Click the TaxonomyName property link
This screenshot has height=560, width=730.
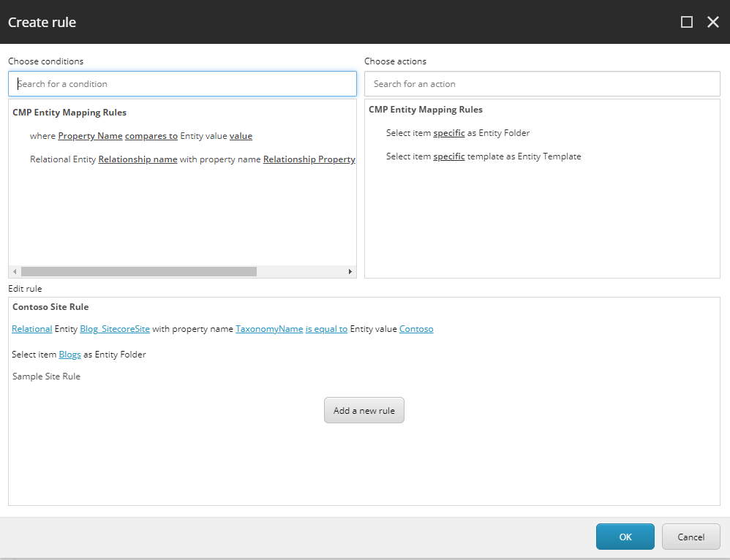269,328
